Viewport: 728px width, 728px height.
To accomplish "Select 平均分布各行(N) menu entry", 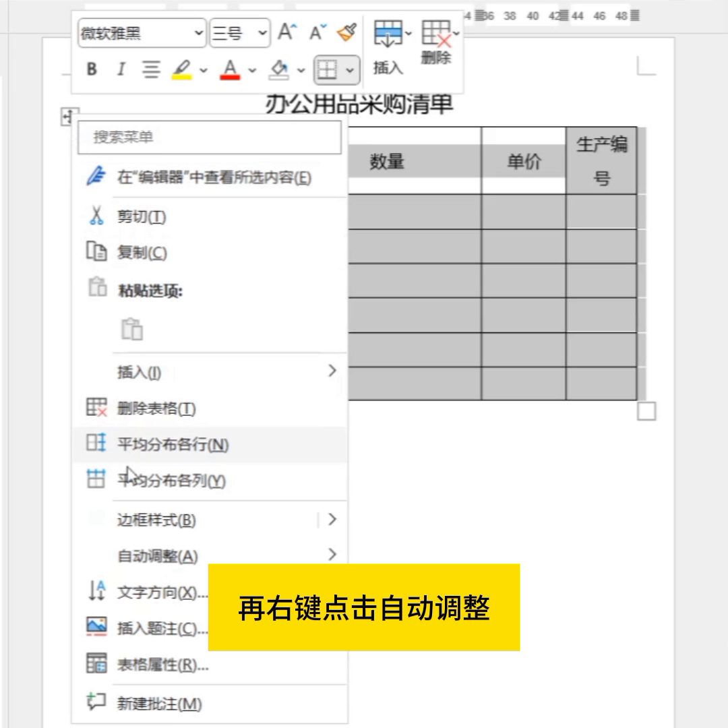I will click(210, 444).
